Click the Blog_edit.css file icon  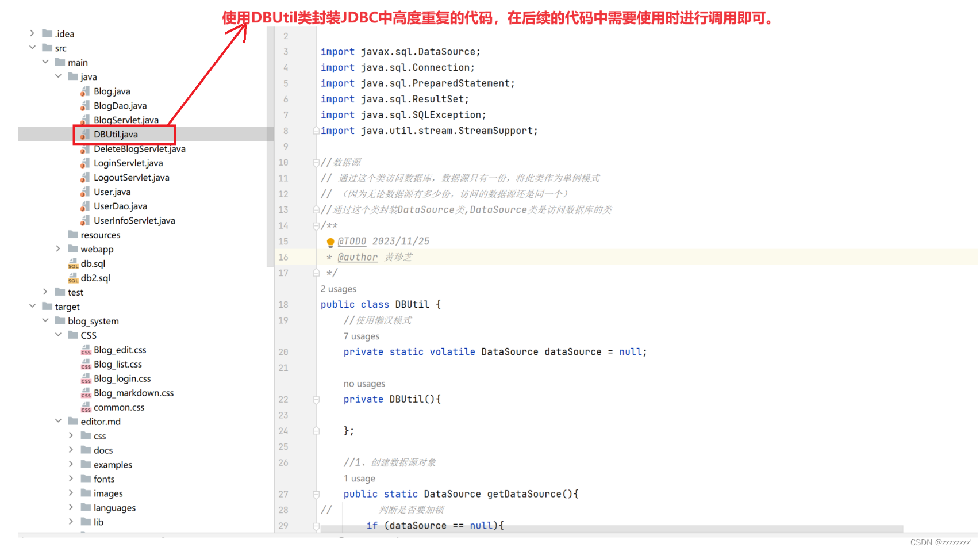(x=86, y=350)
